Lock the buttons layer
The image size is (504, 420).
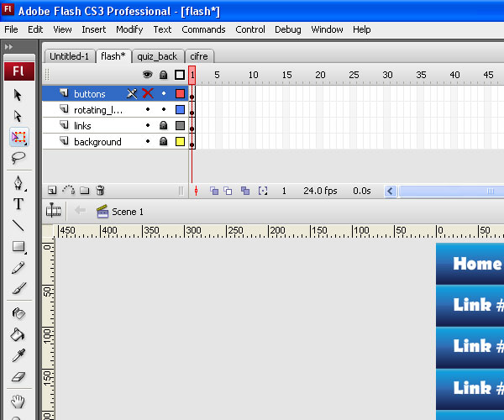coord(164,93)
